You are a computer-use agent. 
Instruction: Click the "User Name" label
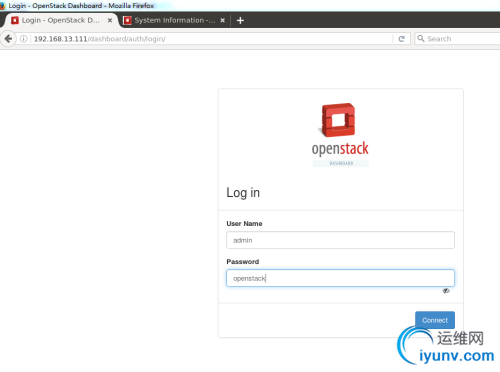point(244,224)
